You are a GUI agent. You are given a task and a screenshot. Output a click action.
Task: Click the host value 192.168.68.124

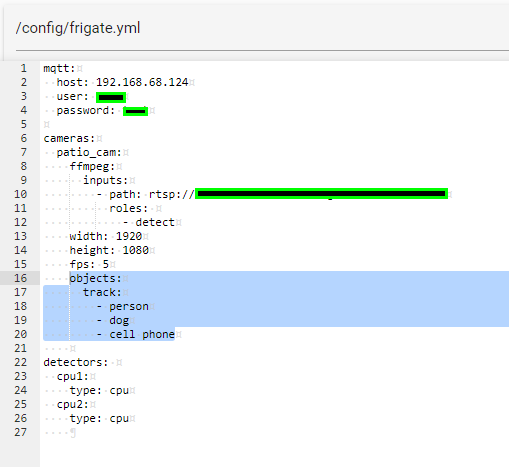[142, 82]
